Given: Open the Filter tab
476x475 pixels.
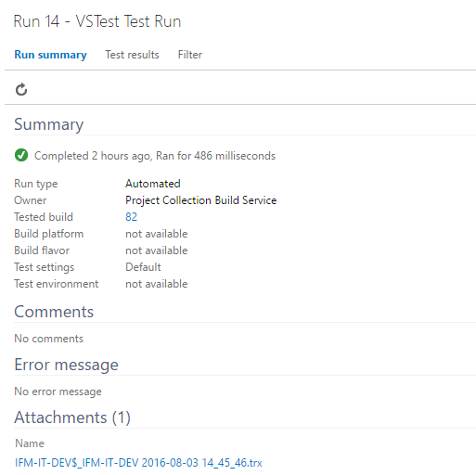Looking at the screenshot, I should [x=190, y=55].
